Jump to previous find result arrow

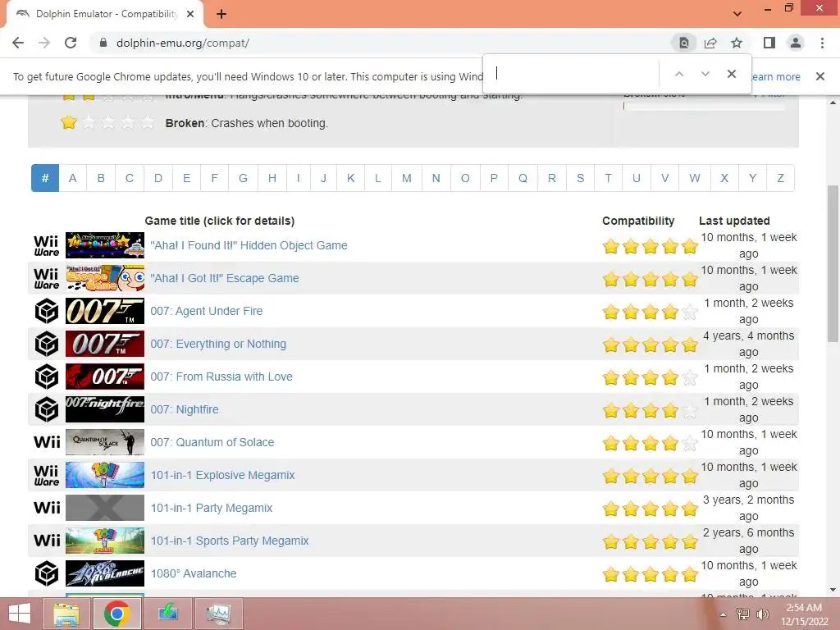coord(678,74)
